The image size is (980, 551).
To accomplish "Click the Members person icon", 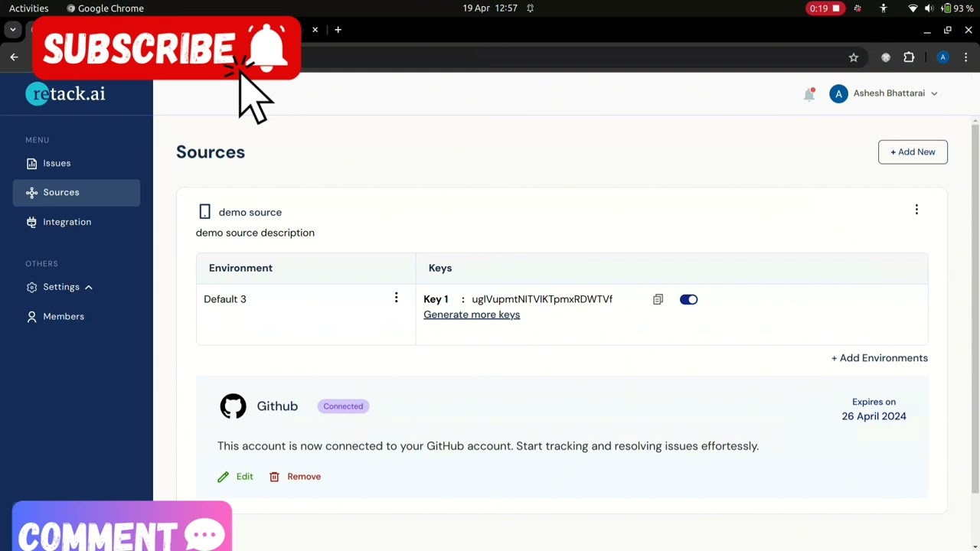I will (x=31, y=316).
